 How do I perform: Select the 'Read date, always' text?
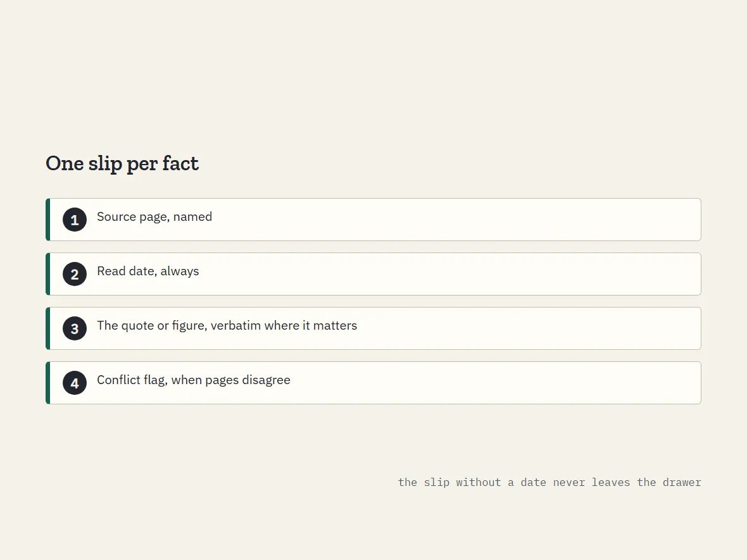coord(148,271)
